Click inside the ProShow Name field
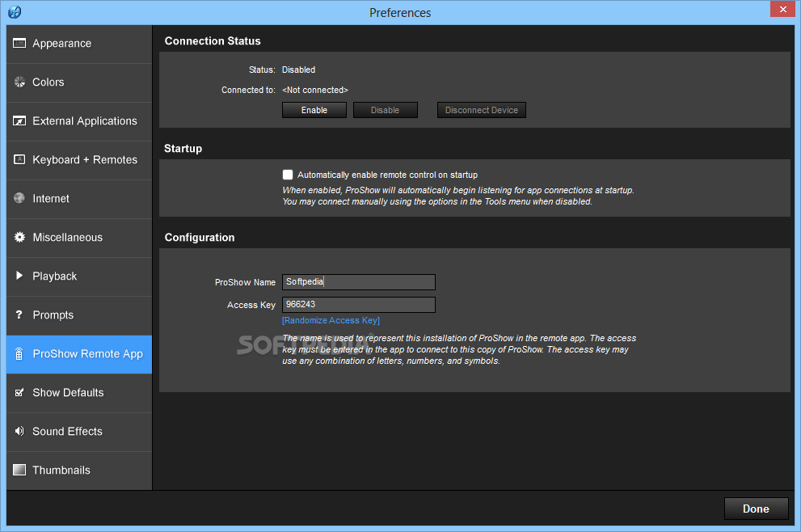 (x=358, y=281)
